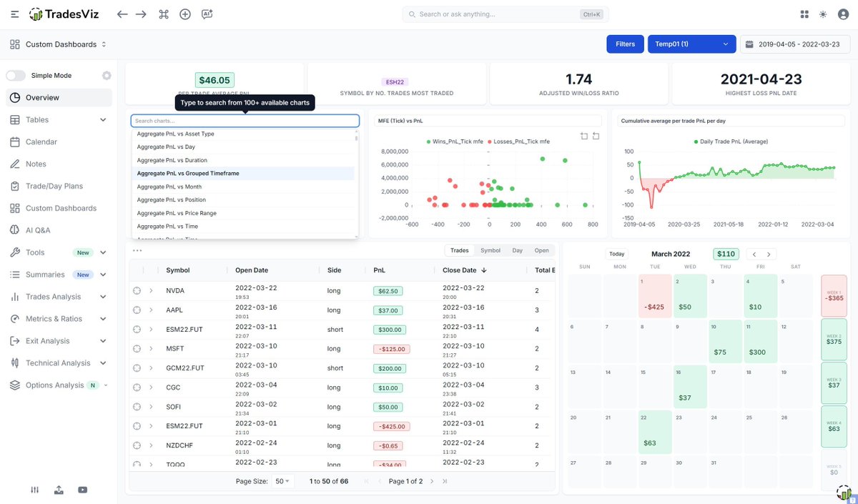Open Calendar from the sidebar

[41, 142]
